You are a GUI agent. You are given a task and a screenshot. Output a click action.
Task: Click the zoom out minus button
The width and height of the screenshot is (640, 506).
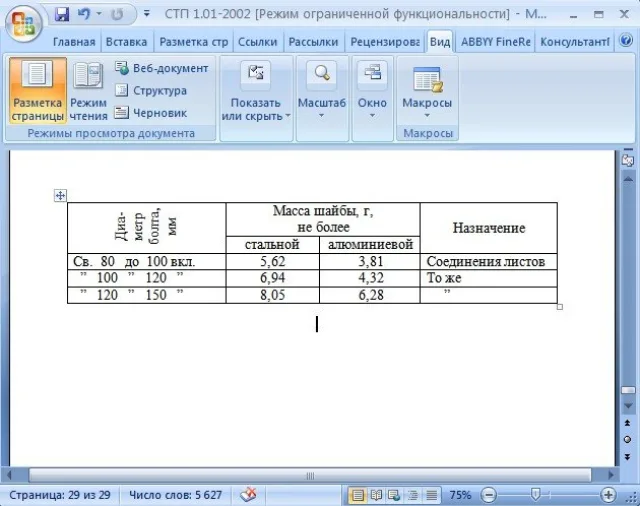pyautogui.click(x=489, y=495)
